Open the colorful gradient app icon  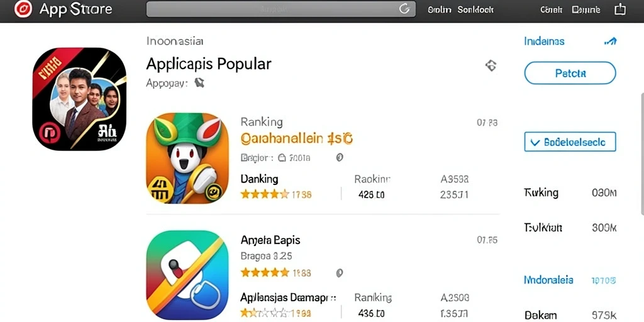pos(187,275)
